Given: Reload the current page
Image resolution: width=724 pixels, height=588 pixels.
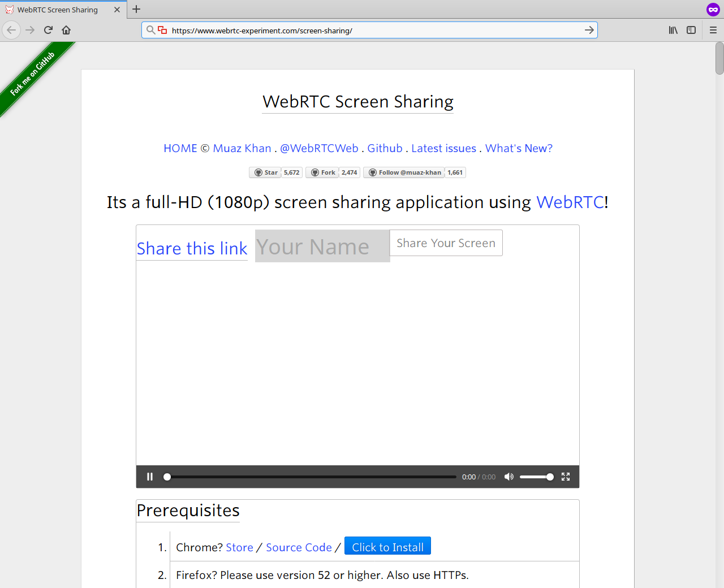Looking at the screenshot, I should (x=48, y=30).
